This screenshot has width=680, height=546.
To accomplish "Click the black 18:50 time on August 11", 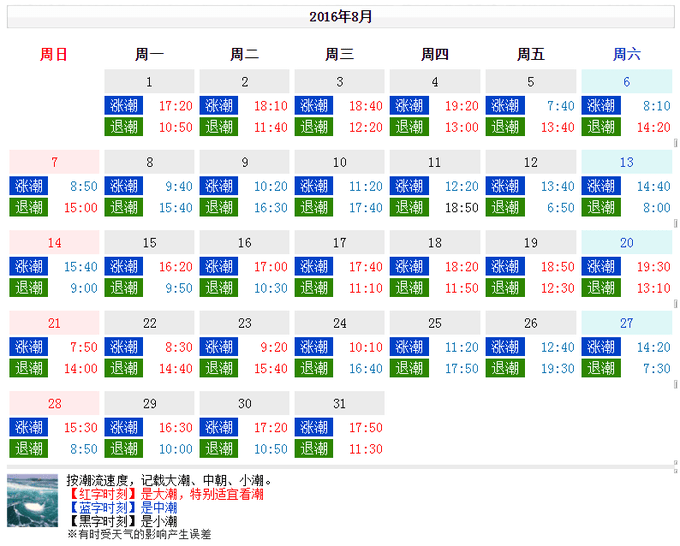I will [461, 208].
